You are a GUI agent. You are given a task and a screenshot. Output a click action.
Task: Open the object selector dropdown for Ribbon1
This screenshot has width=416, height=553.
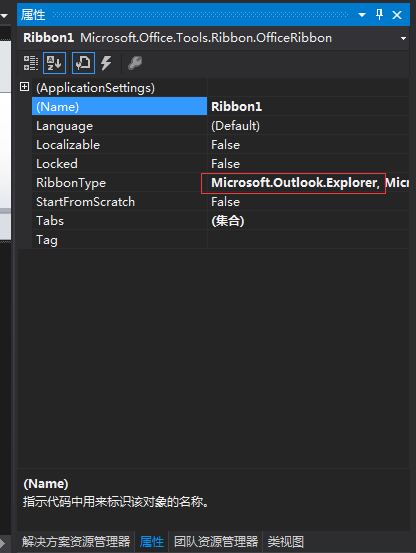(404, 38)
